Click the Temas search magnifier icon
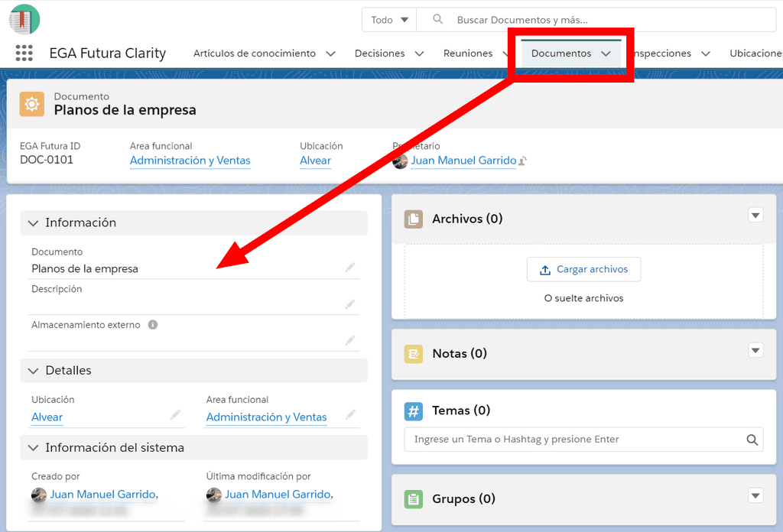Viewport: 783px width, 532px height. [x=752, y=440]
